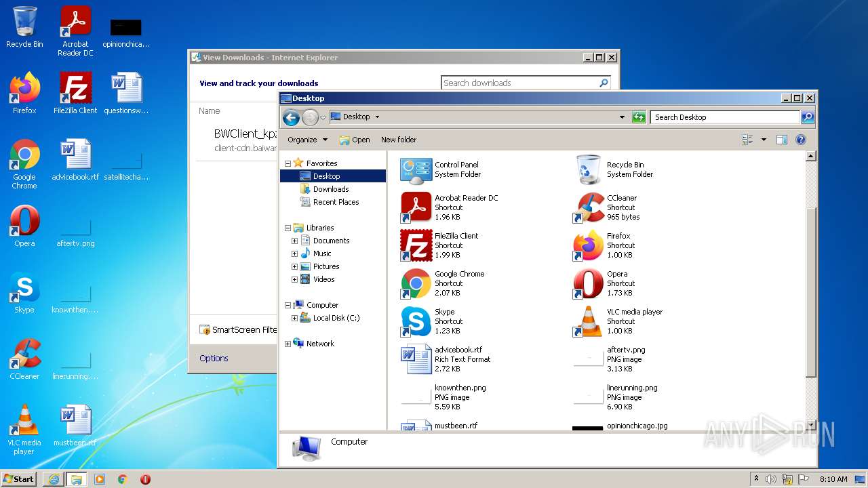Select Downloads under Favorites
The height and width of the screenshot is (488, 868).
click(331, 189)
